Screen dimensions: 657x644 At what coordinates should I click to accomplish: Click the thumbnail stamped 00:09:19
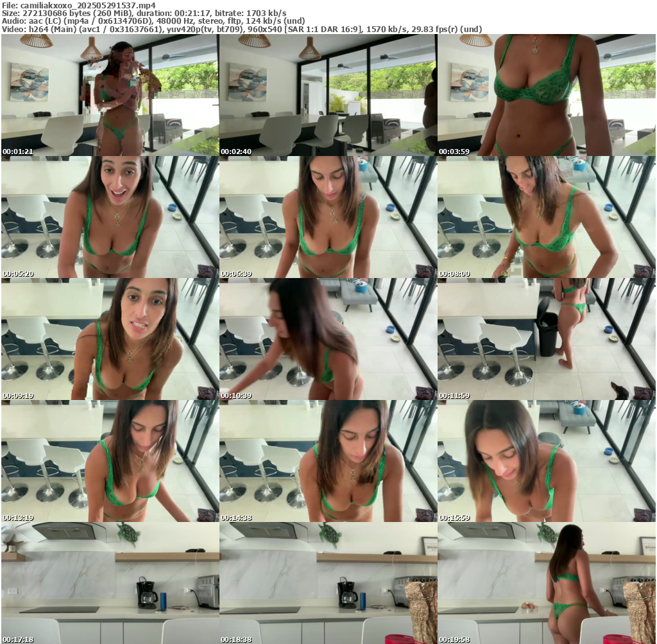[x=110, y=338]
